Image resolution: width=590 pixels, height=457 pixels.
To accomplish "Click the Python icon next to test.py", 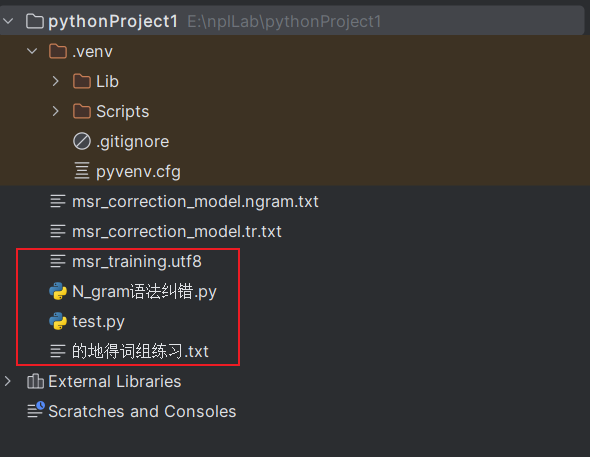I will pyautogui.click(x=58, y=321).
